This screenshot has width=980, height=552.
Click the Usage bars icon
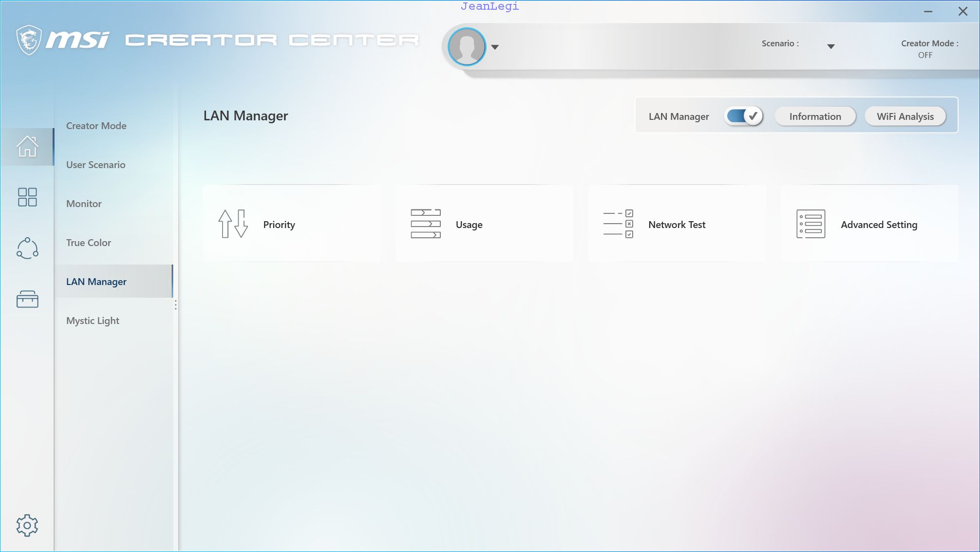426,224
